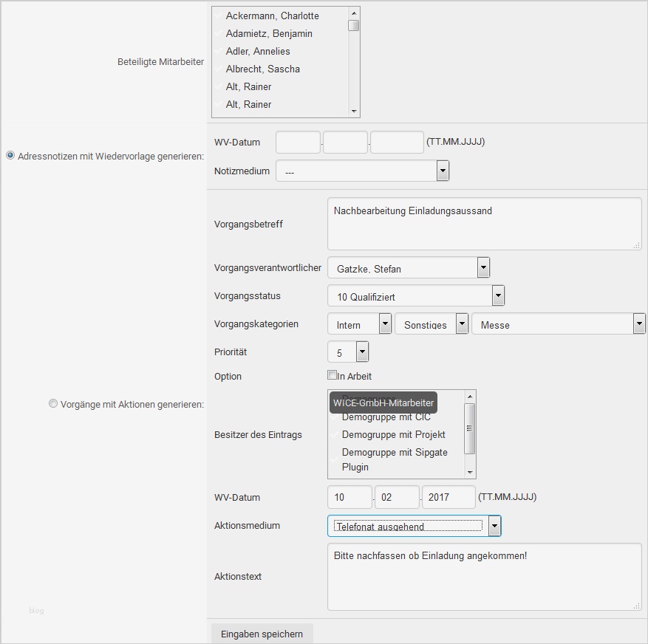Click scroll-down arrow of employee list
Viewport: 648px width, 644px height.
[x=354, y=111]
